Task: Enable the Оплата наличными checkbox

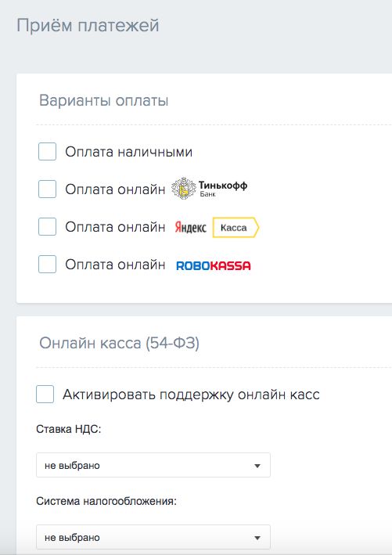Action: pyautogui.click(x=48, y=152)
